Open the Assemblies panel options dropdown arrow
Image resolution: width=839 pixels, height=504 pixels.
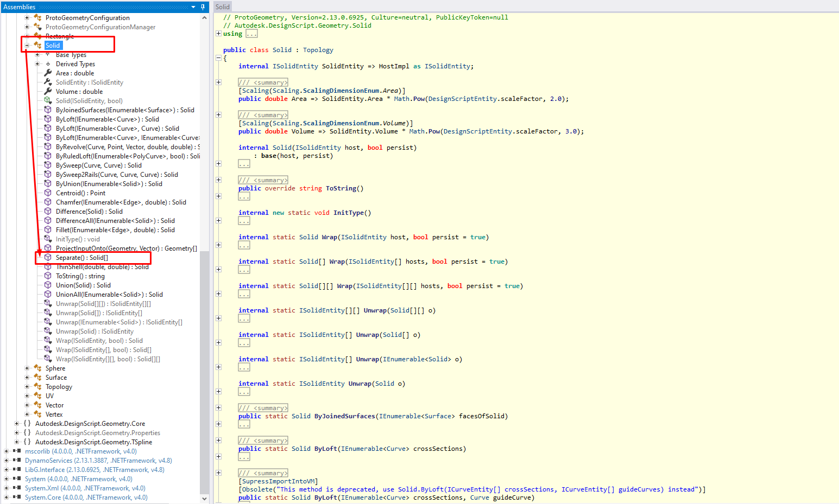193,7
